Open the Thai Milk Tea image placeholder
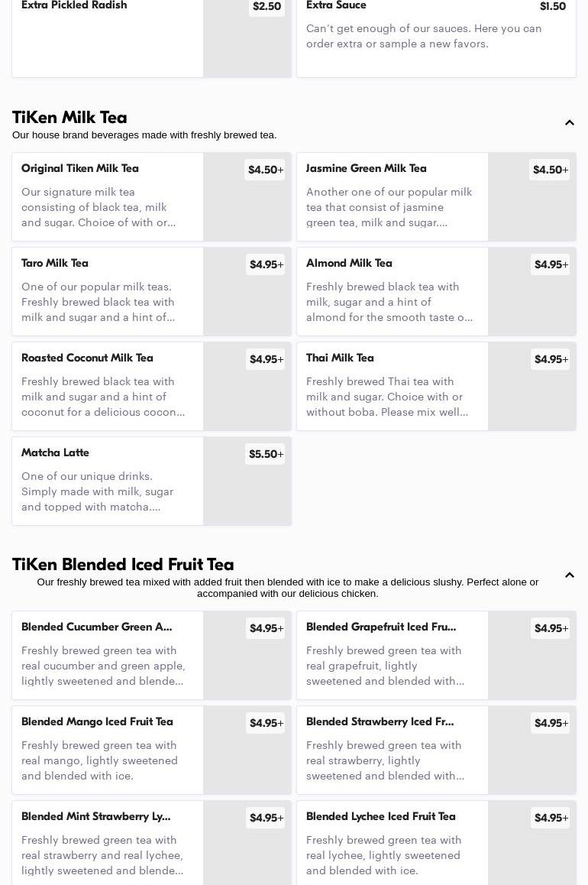Screen dimensions: 588x885 (x=531, y=386)
